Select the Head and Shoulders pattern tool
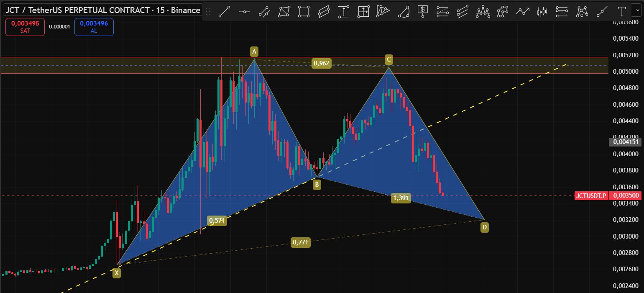 pyautogui.click(x=483, y=11)
